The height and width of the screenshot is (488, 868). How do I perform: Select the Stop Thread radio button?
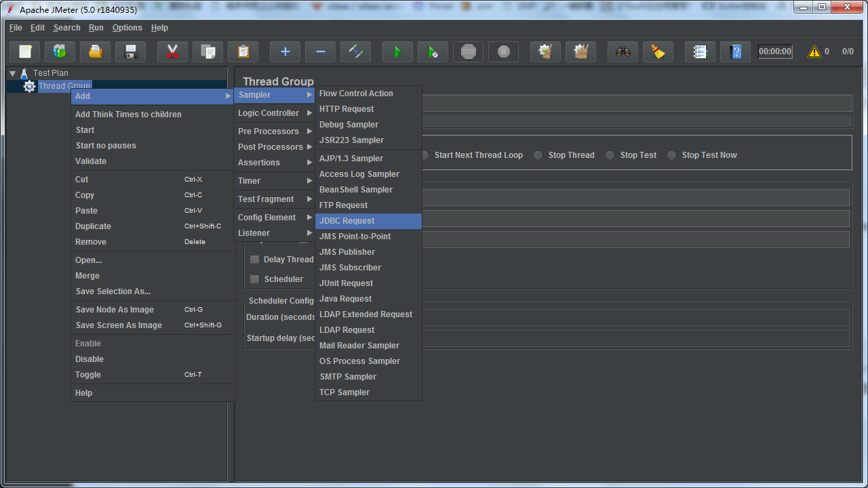[x=538, y=155]
